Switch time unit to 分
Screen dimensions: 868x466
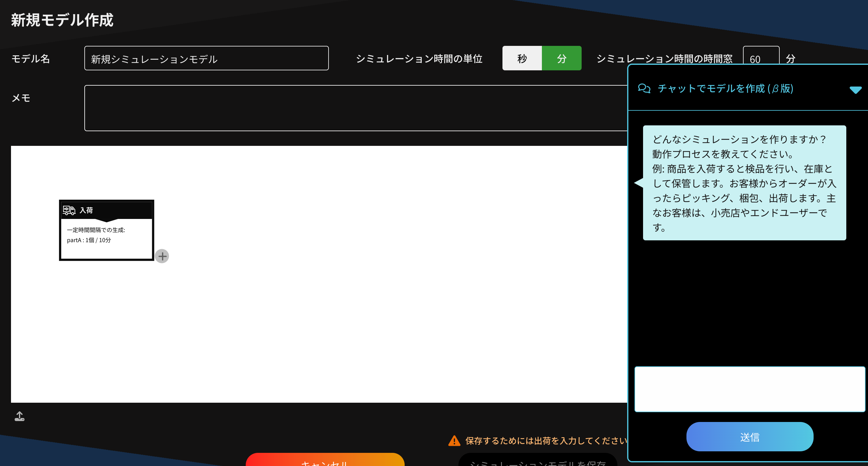[x=561, y=58]
